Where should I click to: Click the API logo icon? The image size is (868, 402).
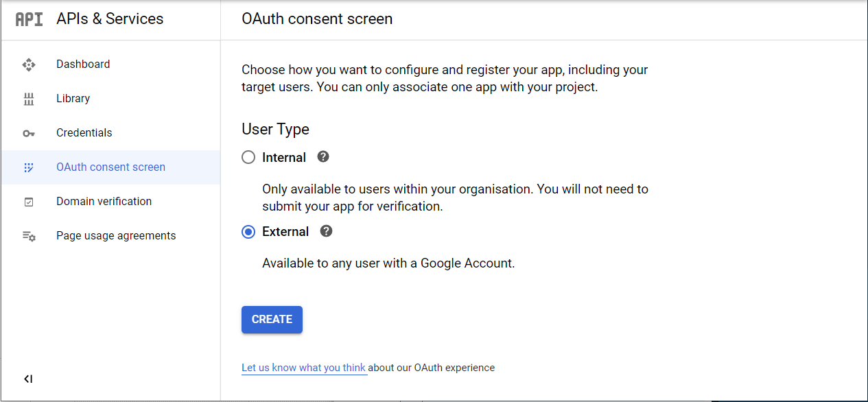[29, 19]
